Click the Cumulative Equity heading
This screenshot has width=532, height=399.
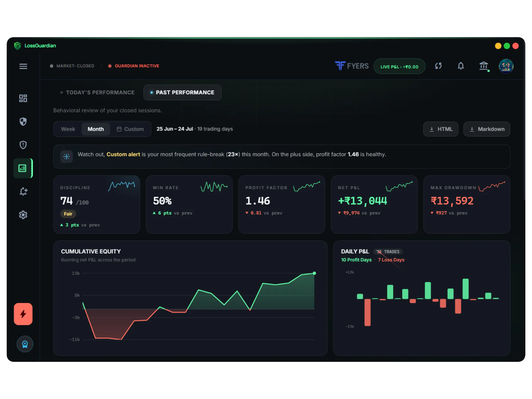click(91, 251)
